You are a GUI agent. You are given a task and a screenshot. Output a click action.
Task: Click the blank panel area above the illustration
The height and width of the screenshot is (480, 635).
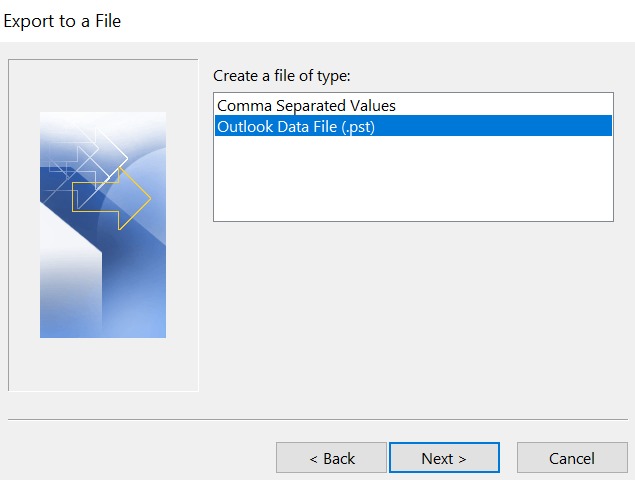tap(103, 86)
